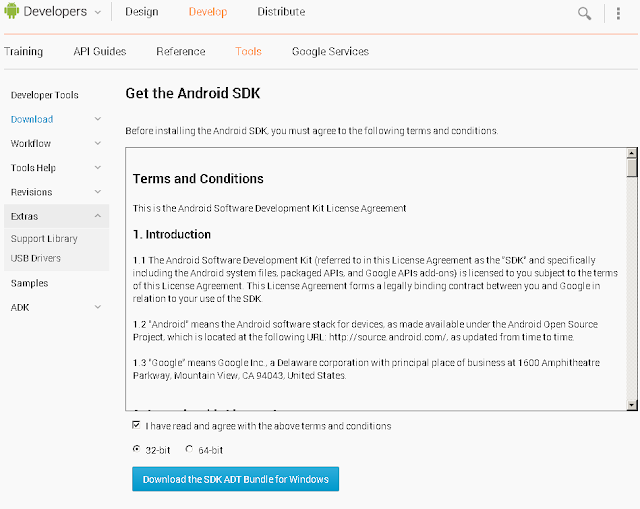Uncheck the agree with terms checkbox

point(136,425)
